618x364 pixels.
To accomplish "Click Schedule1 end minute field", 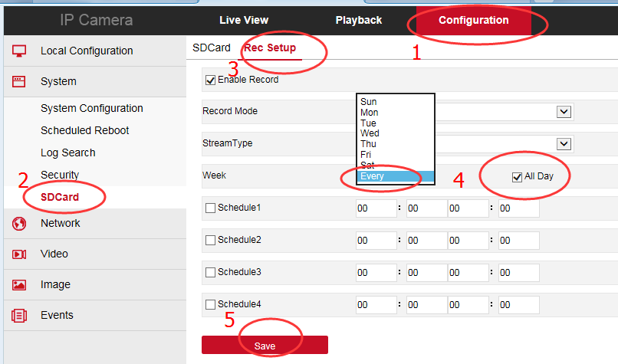I will click(x=518, y=208).
